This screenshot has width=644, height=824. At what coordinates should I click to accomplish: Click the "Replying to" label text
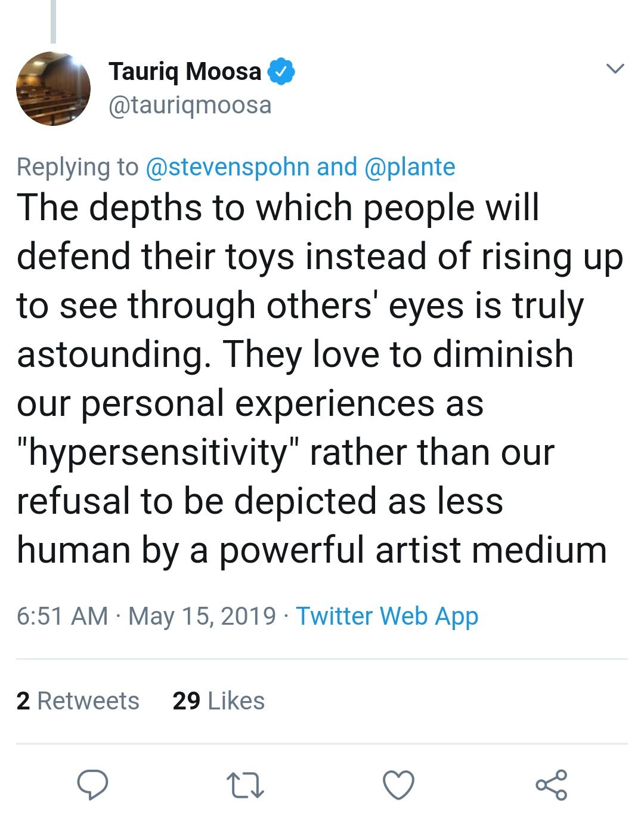78,167
